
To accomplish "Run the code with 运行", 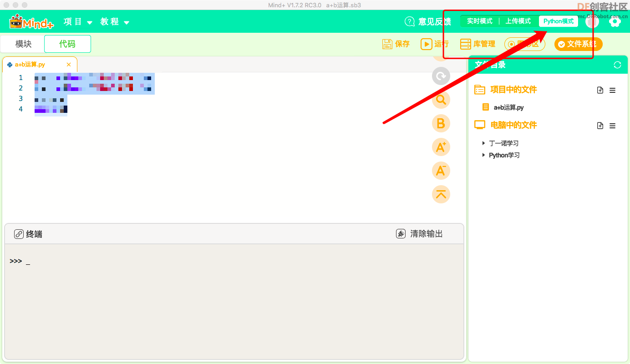I will 435,44.
